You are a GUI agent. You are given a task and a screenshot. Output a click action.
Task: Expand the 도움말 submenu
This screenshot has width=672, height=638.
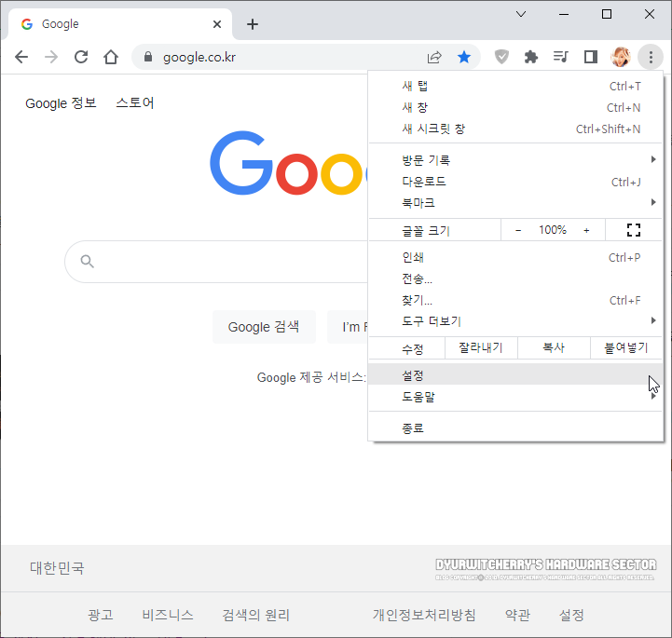tap(515, 397)
